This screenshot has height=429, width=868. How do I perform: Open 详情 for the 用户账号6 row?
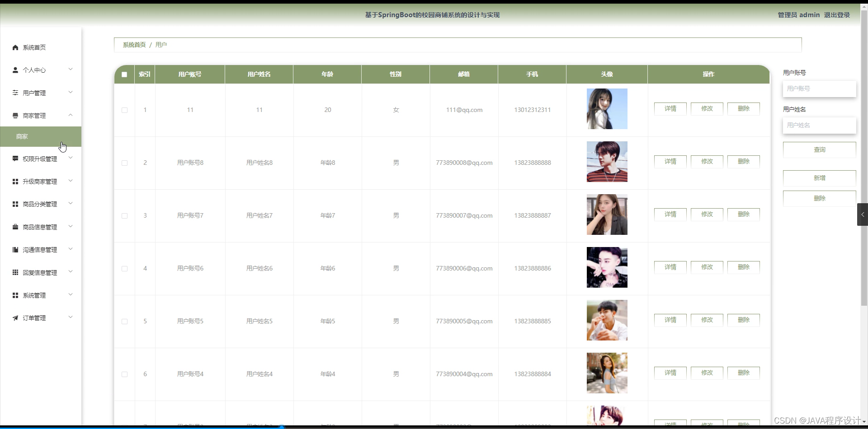(x=670, y=267)
